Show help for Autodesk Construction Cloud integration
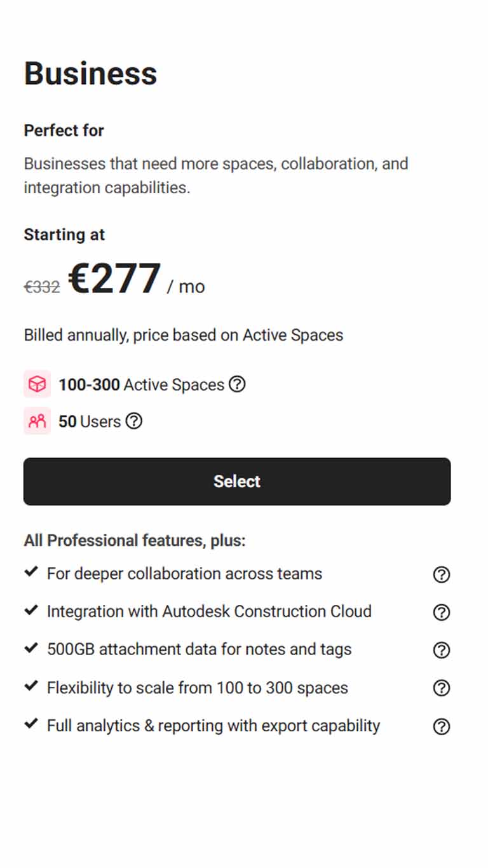Image resolution: width=488 pixels, height=868 pixels. click(441, 613)
